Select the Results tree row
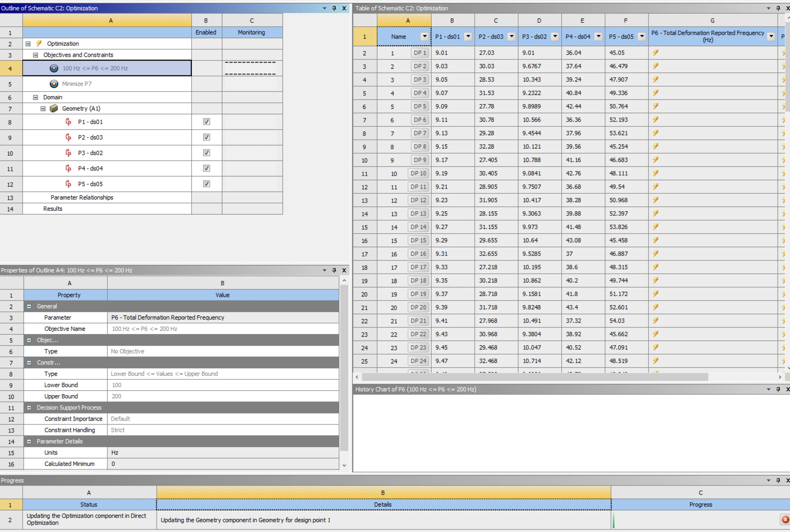The width and height of the screenshot is (790, 532). click(x=107, y=209)
